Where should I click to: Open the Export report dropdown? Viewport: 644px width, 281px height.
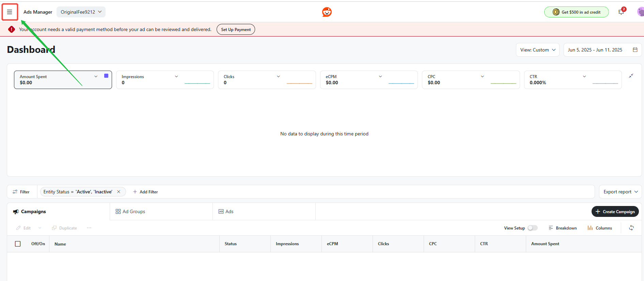point(621,192)
